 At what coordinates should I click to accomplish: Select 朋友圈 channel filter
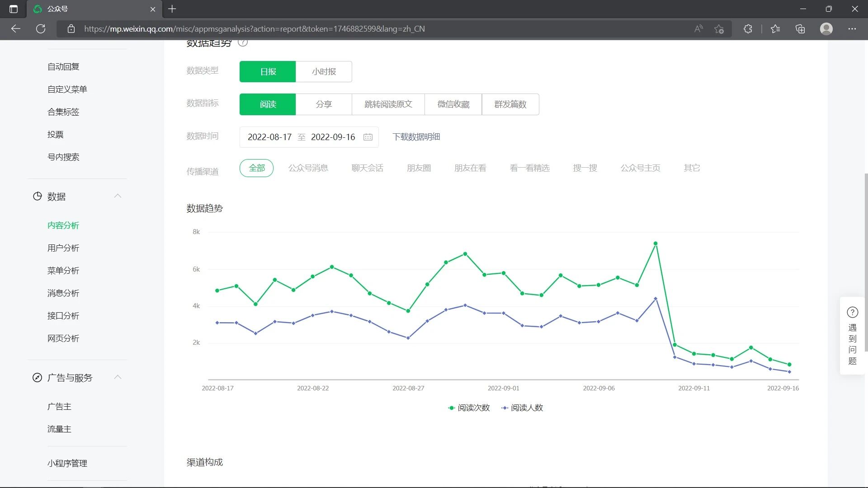click(419, 168)
